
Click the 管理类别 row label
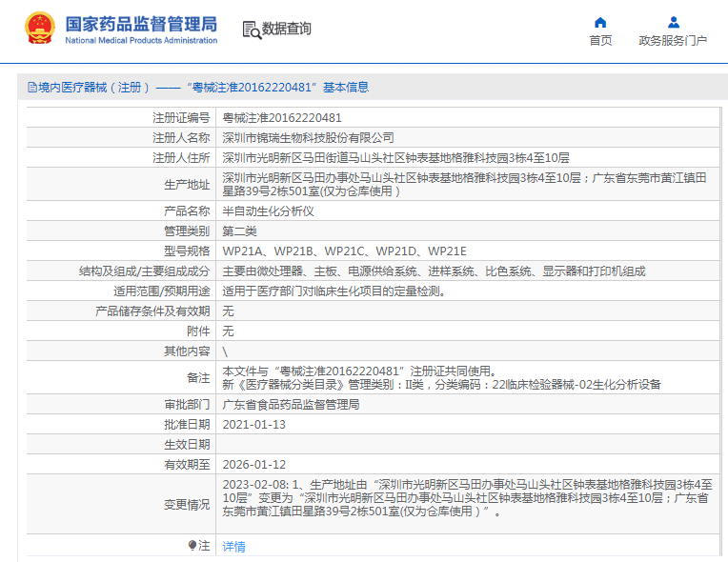187,231
